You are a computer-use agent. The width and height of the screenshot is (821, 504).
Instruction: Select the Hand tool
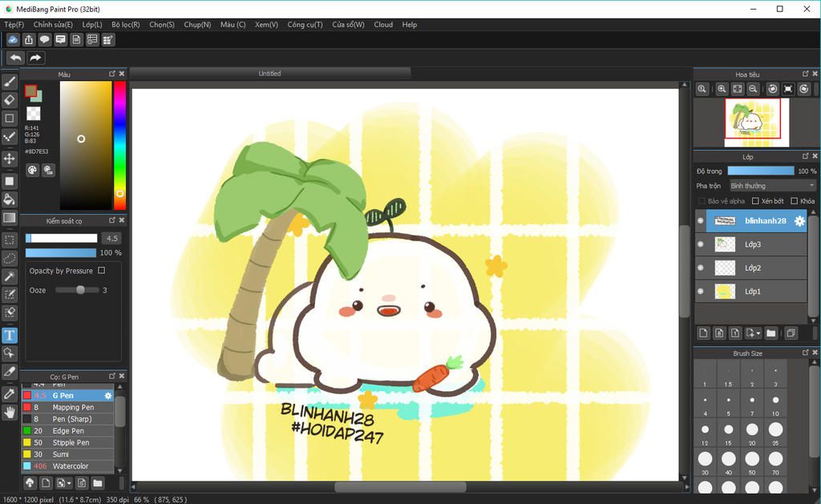pyautogui.click(x=10, y=413)
